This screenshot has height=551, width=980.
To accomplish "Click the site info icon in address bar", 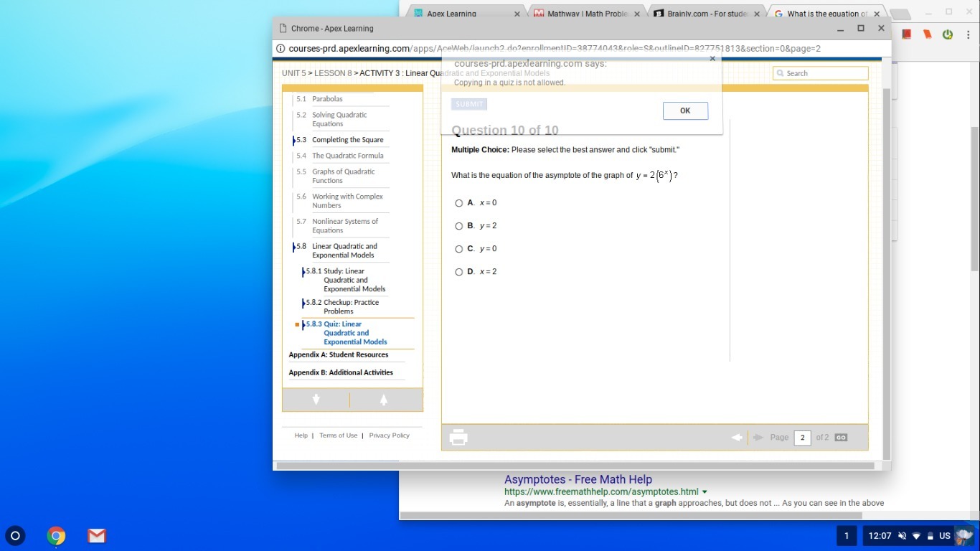I will pos(281,49).
